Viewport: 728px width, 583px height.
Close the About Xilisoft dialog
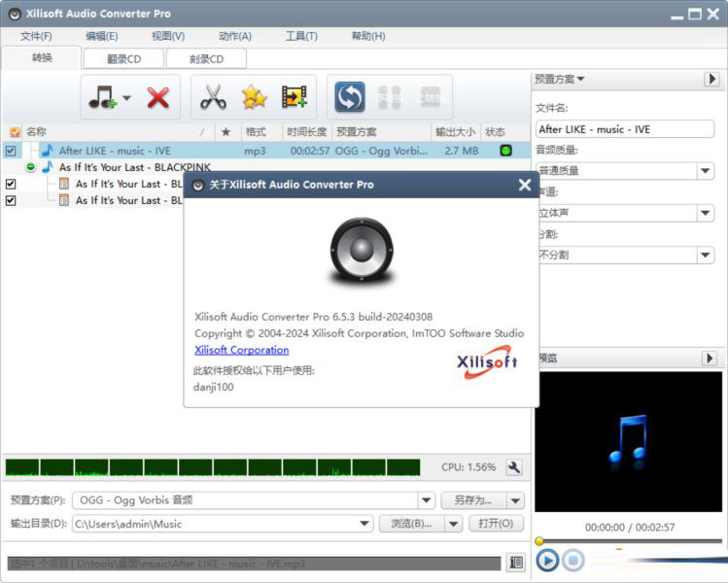[525, 185]
